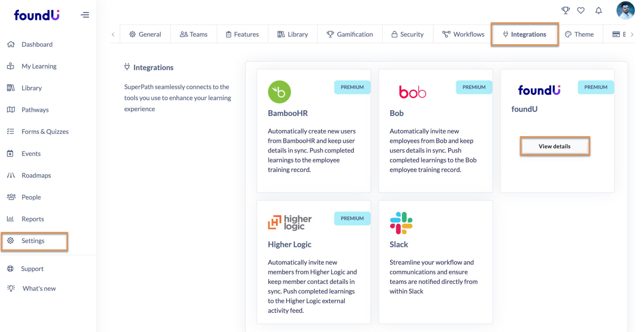This screenshot has width=644, height=332.
Task: Click View details for foundU
Action: (555, 146)
